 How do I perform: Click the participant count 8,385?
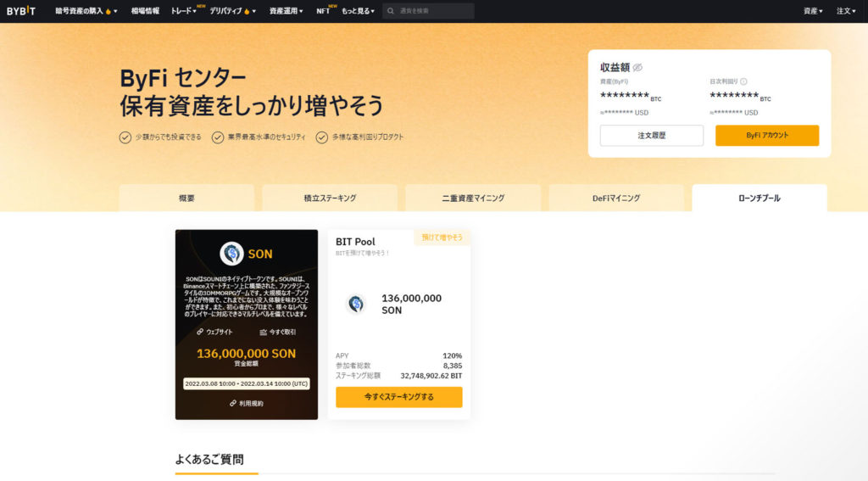coord(453,366)
